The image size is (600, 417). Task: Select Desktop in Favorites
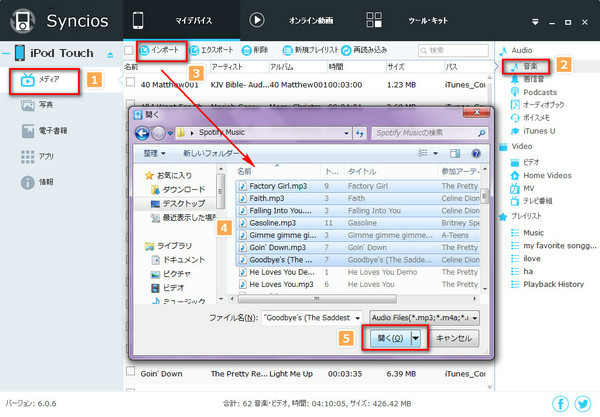coord(178,204)
